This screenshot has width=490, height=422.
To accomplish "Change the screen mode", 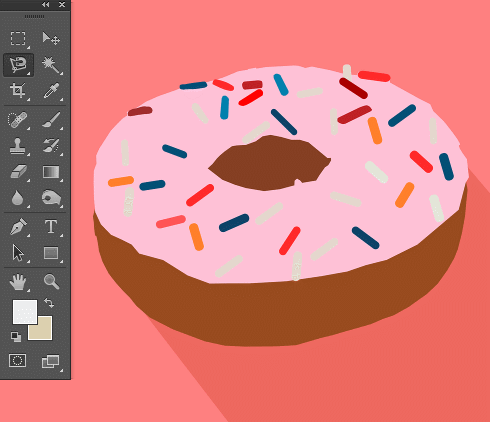I will point(50,361).
